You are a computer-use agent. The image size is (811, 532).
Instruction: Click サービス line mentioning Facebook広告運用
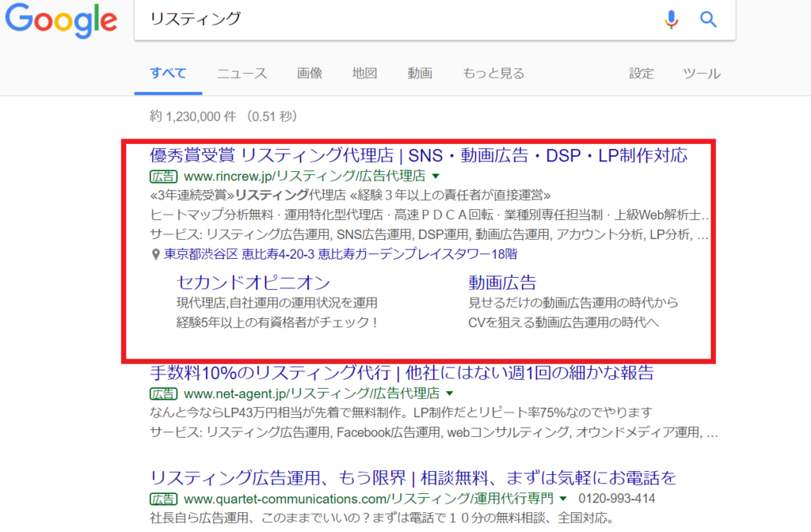434,432
